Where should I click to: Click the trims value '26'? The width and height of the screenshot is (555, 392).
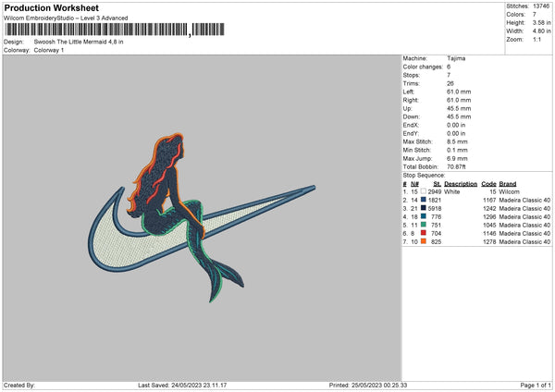(450, 83)
